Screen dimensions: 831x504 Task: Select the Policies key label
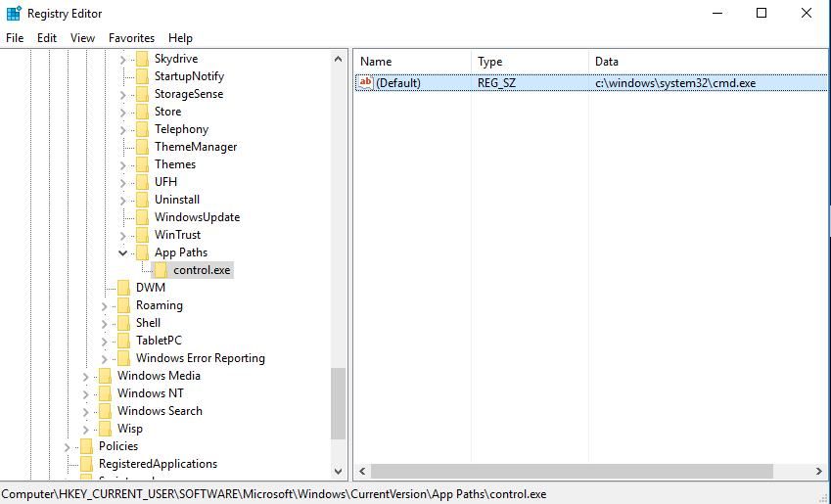click(118, 446)
